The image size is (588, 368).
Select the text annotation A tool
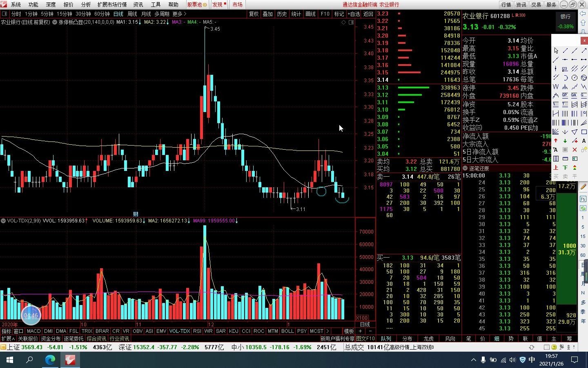(584, 141)
